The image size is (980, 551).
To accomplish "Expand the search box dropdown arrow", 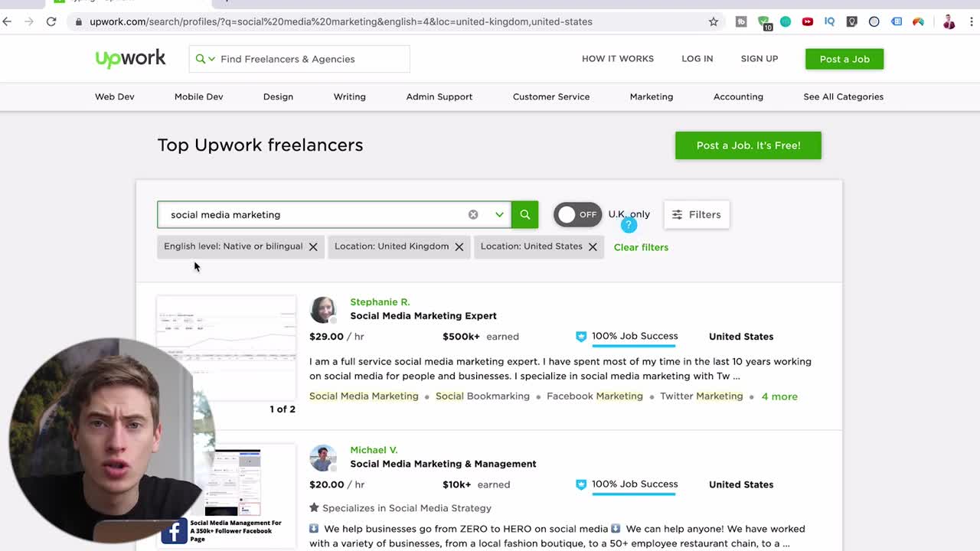I will click(499, 214).
